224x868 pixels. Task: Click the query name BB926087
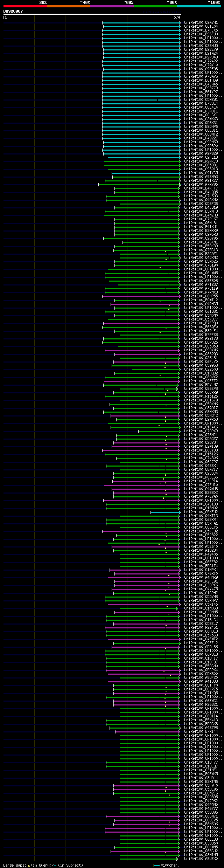[x=13, y=11]
